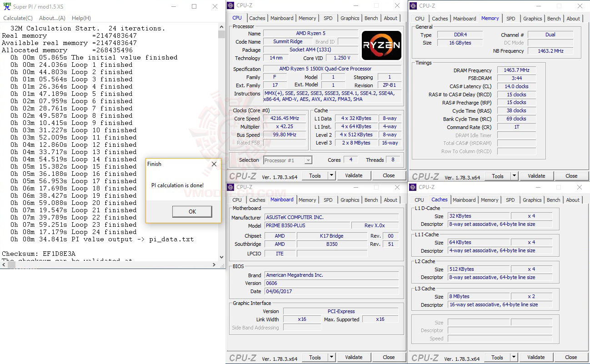590x364 pixels.
Task: Switch to the Caches tab in top-left CPU-Z
Action: pyautogui.click(x=257, y=18)
